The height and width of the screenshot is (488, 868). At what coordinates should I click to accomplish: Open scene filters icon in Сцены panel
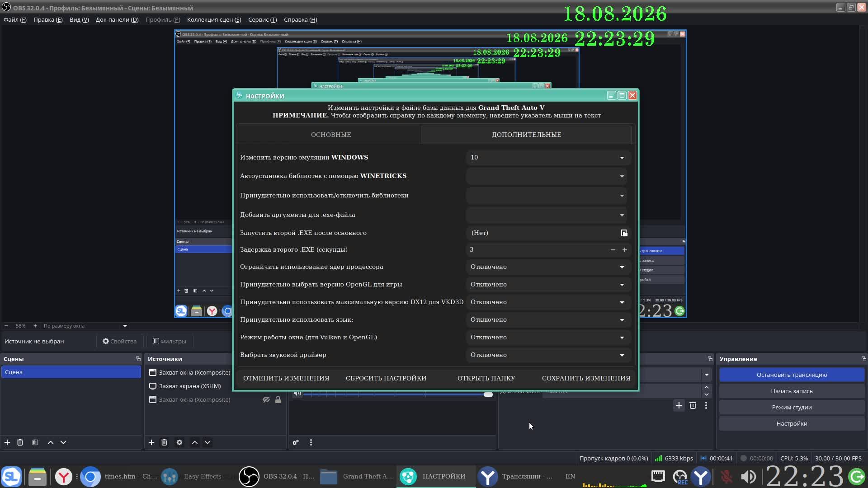click(x=35, y=442)
